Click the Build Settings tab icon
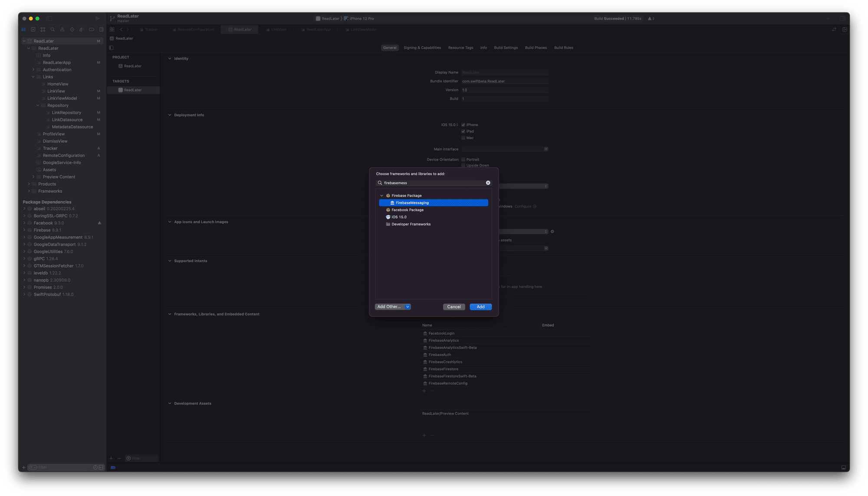The height and width of the screenshot is (496, 868). [506, 47]
